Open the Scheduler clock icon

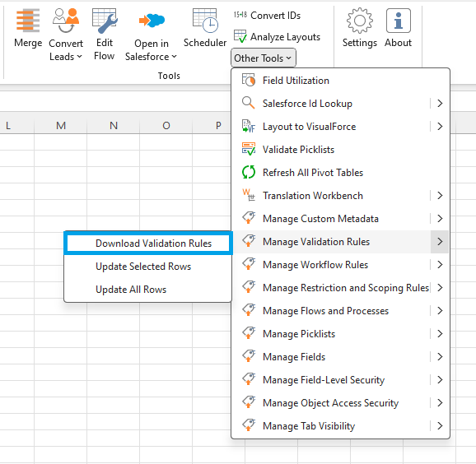coord(205,21)
